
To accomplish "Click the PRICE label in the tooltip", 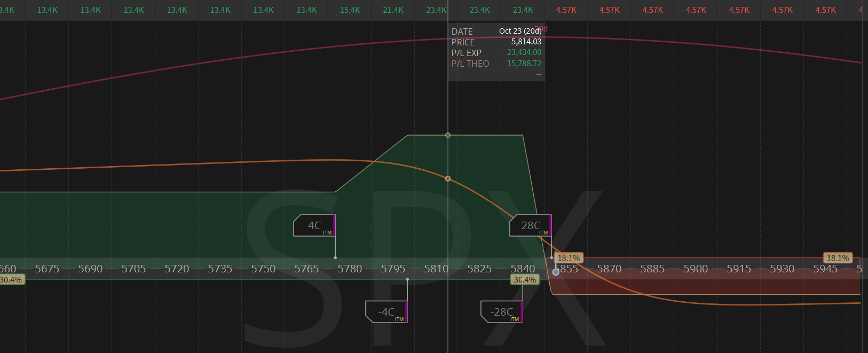I will (463, 42).
